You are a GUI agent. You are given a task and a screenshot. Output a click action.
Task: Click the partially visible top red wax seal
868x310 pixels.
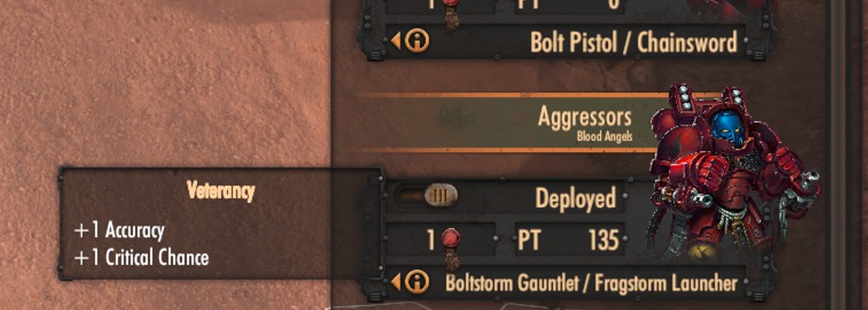(x=451, y=1)
